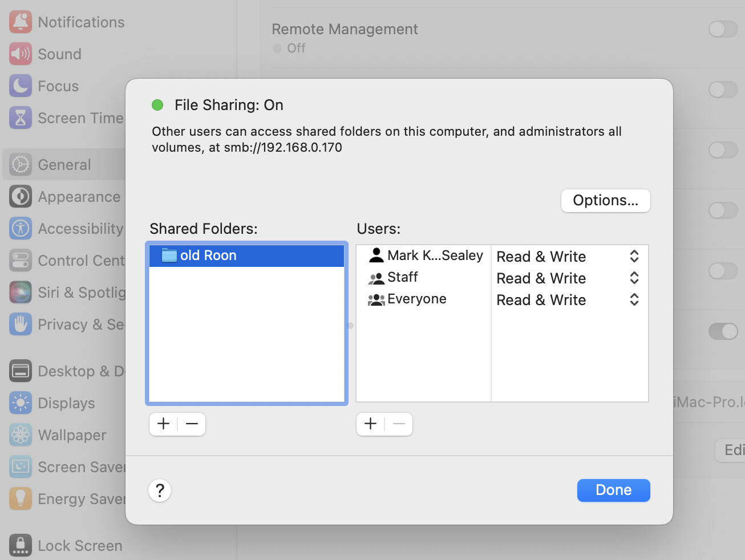
Task: Select the old Roon shared folder
Action: (x=246, y=255)
